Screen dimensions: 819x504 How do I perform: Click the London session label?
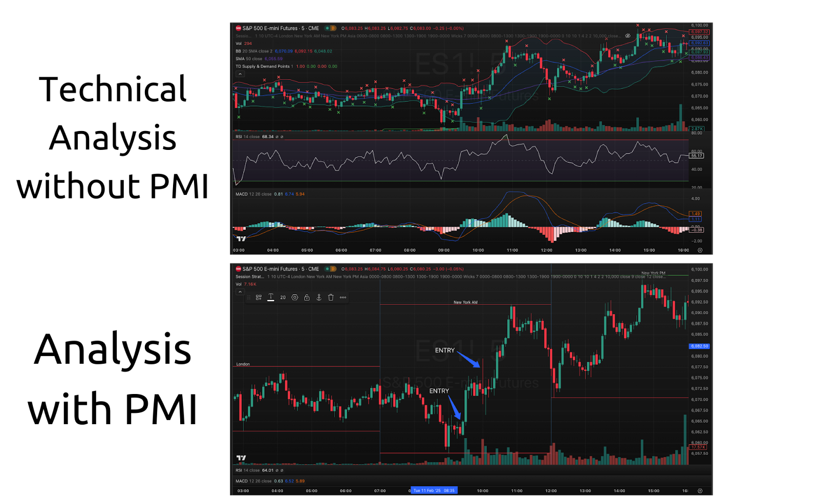point(243,364)
